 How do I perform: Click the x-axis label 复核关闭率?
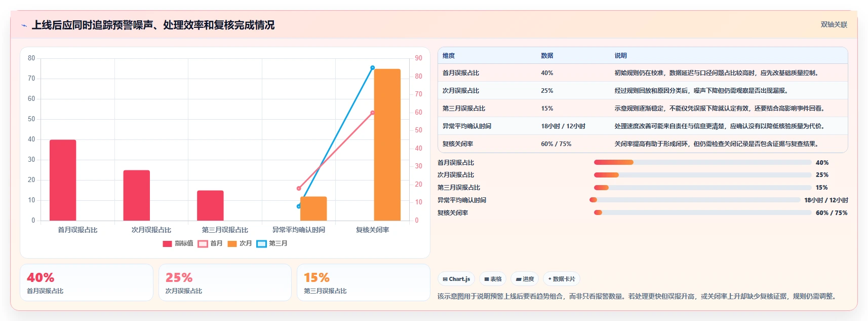pos(373,230)
